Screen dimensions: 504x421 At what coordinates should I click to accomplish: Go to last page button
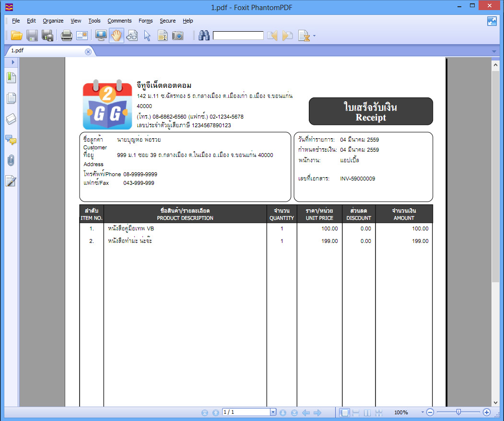click(x=294, y=413)
